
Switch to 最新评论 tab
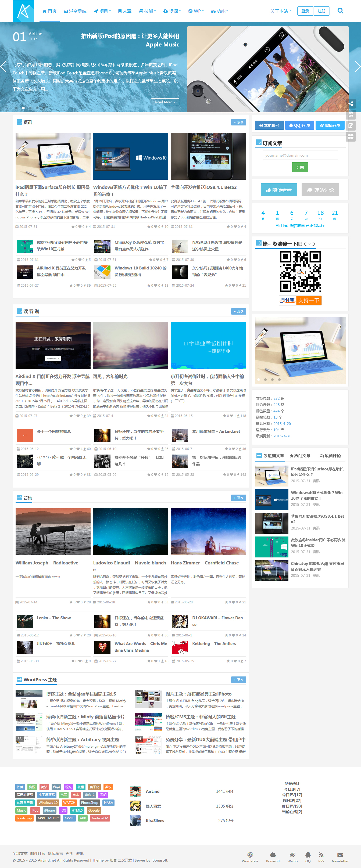330,456
